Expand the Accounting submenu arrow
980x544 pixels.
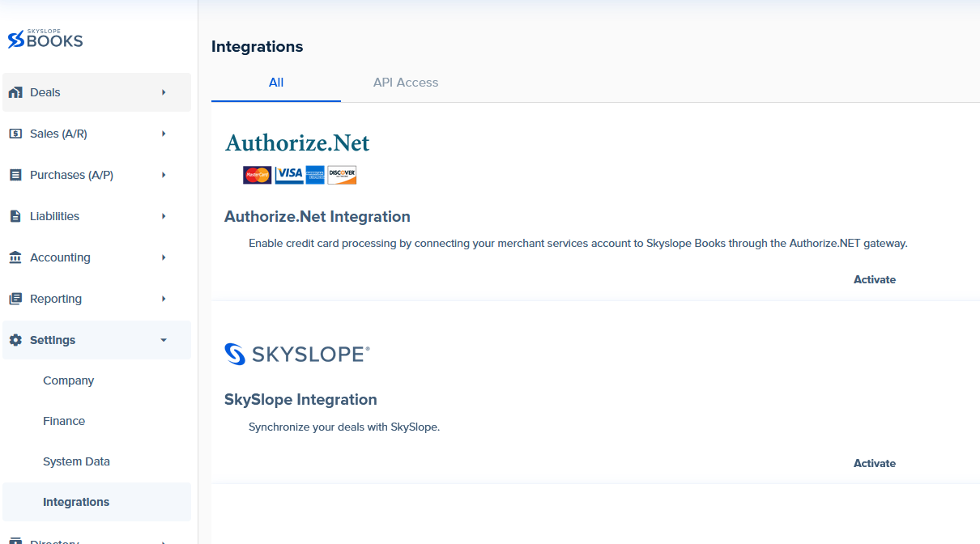coord(164,257)
